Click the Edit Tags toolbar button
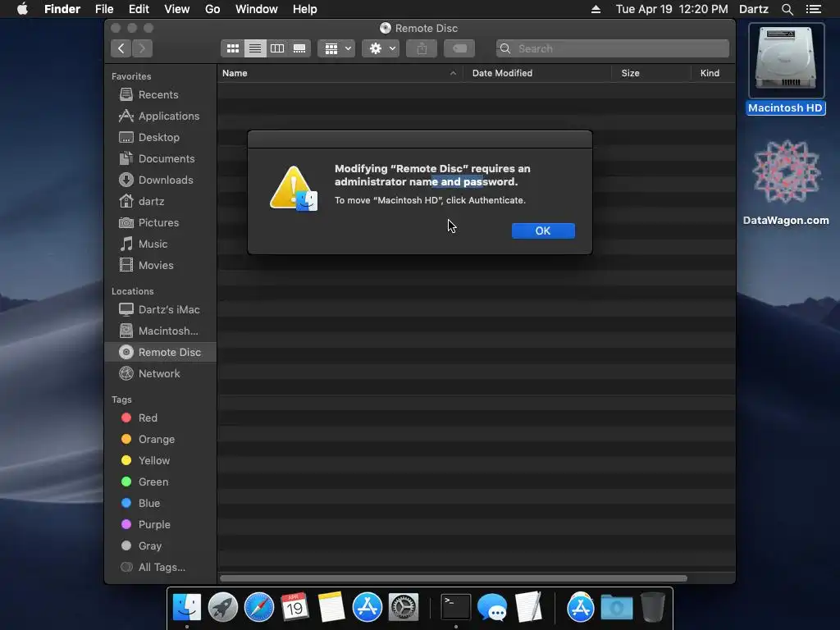This screenshot has height=630, width=840. click(459, 48)
